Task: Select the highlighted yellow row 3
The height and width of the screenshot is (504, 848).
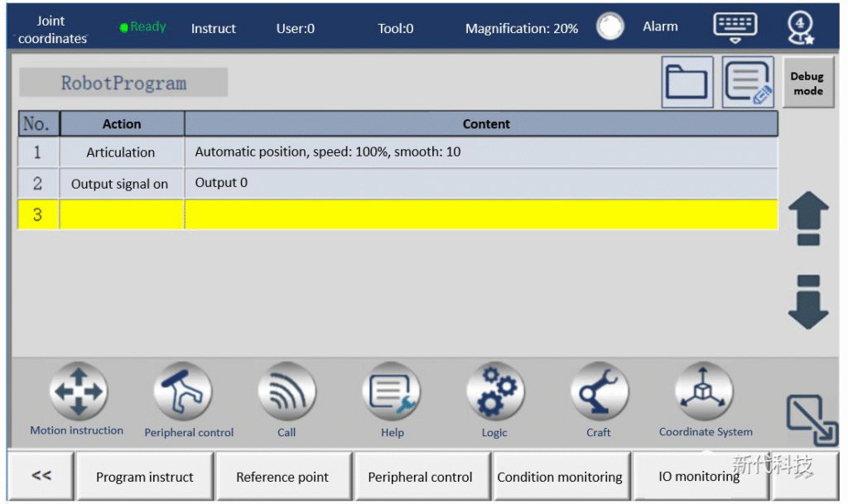Action: [x=397, y=214]
